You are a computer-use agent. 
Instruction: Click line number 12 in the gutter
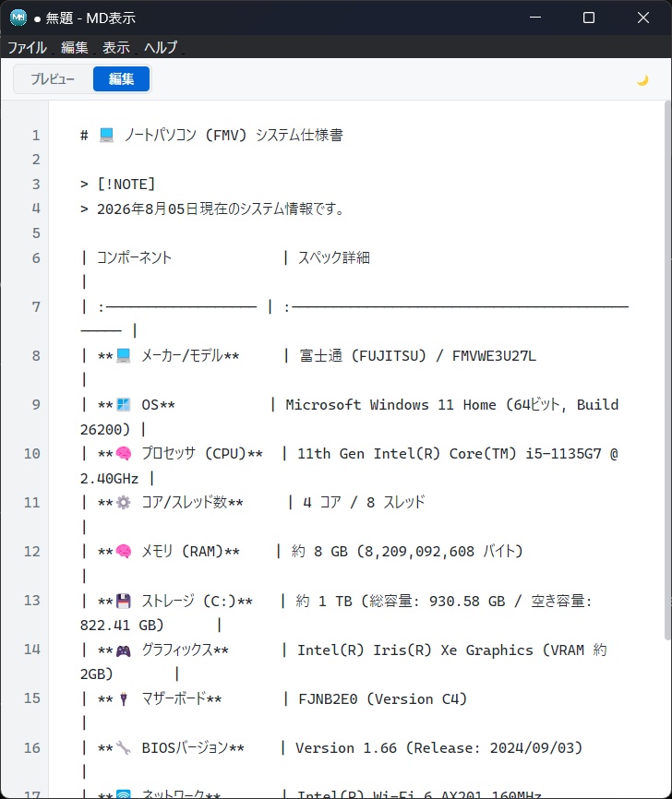pyautogui.click(x=31, y=552)
